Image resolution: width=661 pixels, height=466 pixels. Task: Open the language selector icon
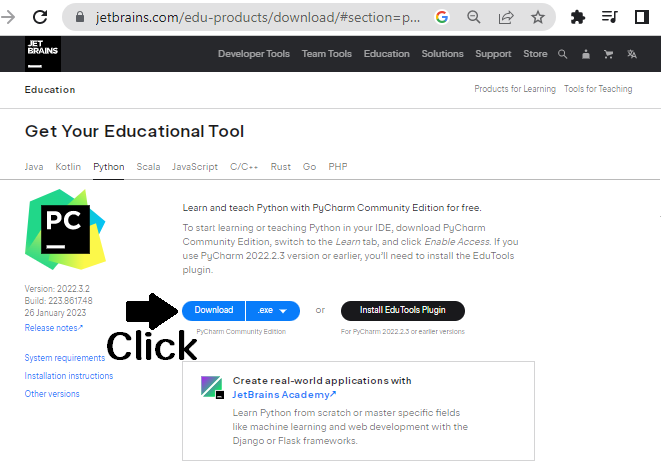pyautogui.click(x=631, y=54)
